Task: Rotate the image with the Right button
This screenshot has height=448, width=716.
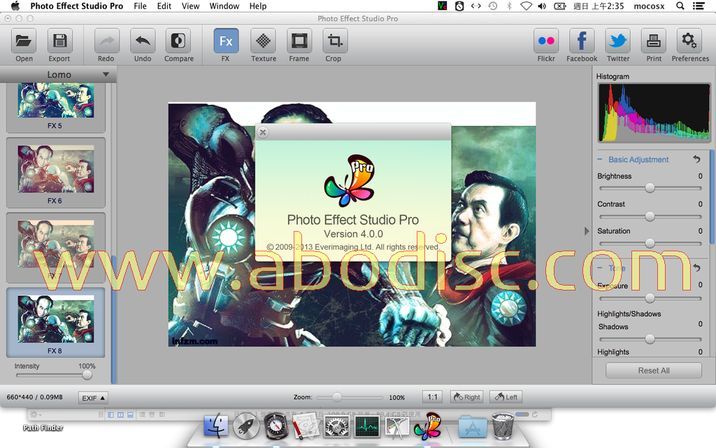Action: [467, 397]
